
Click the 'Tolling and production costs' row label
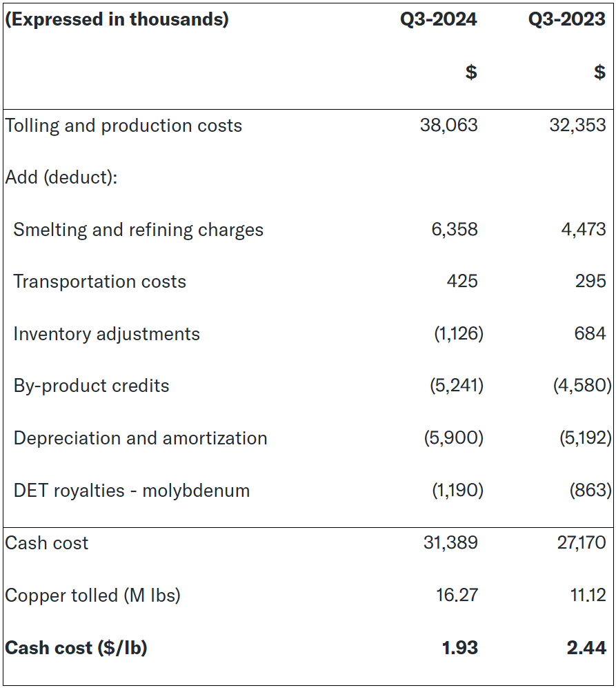[x=123, y=126]
